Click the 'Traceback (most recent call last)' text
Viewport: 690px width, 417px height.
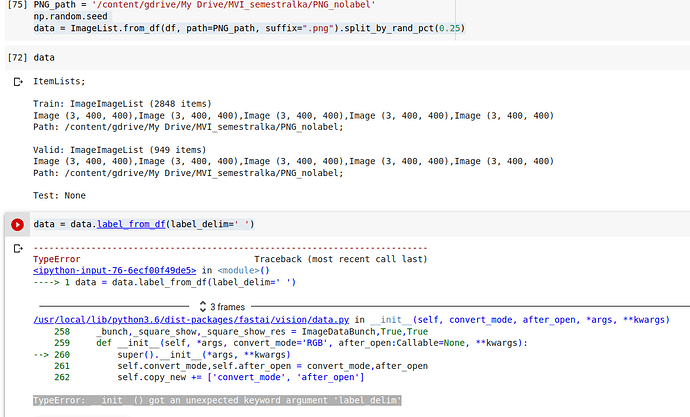(341, 259)
